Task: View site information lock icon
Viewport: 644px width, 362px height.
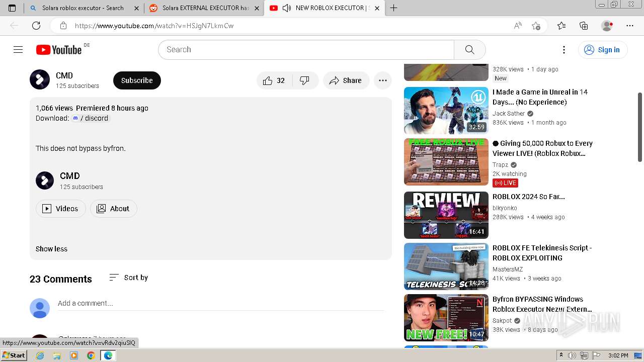Action: tap(63, 26)
